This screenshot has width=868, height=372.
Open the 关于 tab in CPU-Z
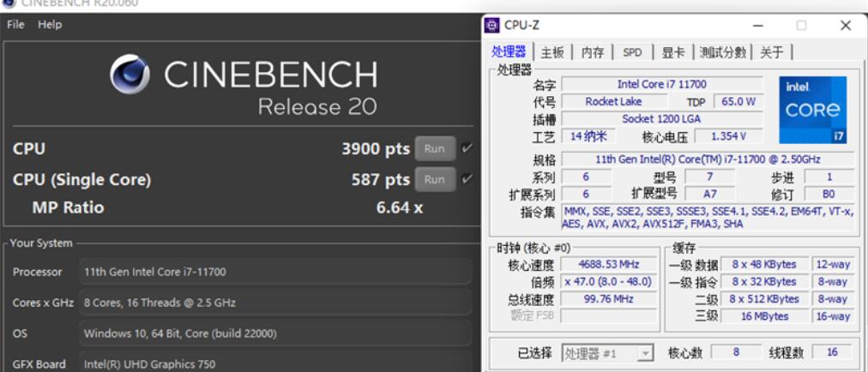[772, 52]
